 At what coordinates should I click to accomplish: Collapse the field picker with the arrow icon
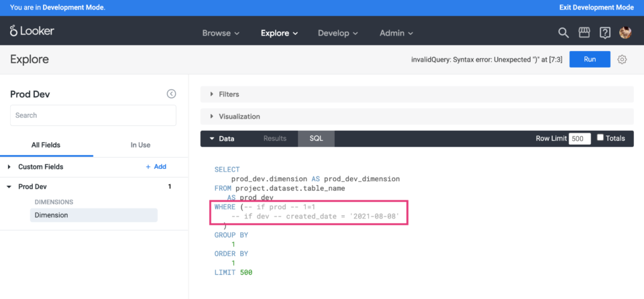[171, 94]
